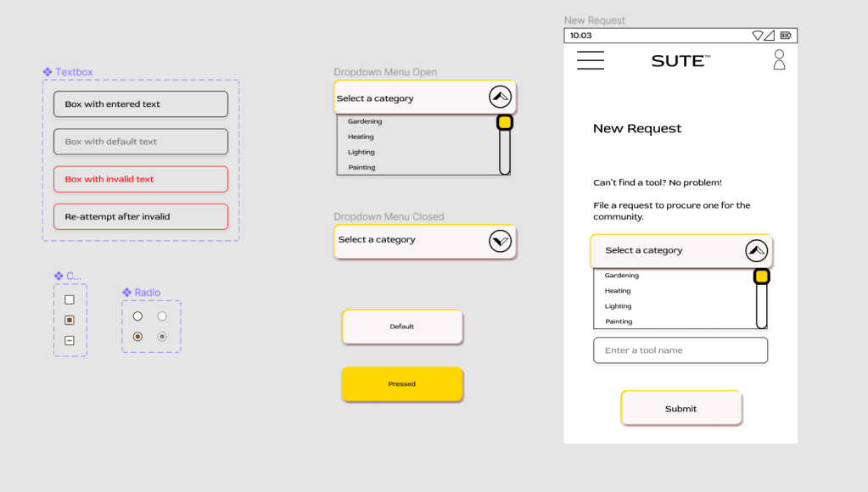This screenshot has width=868, height=492.
Task: Collapse the category dropdown in New Request frame
Action: (x=756, y=251)
